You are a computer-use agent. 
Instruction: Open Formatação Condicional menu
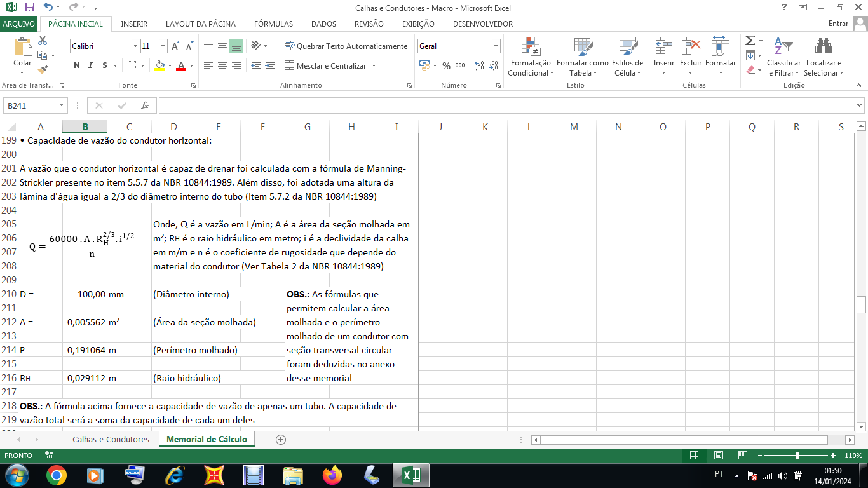(531, 57)
